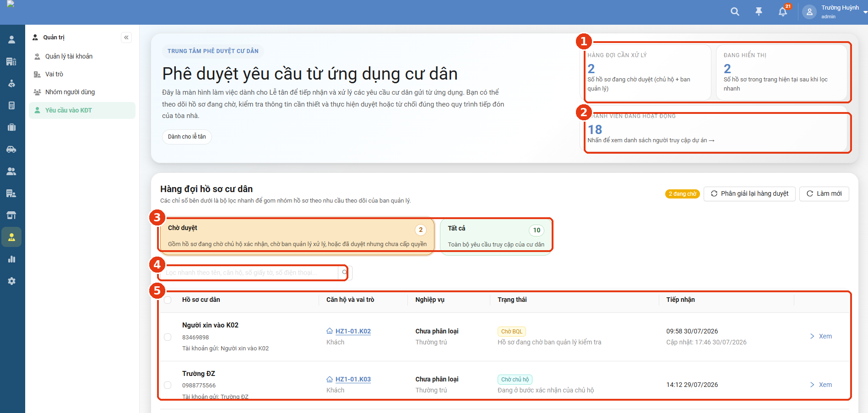The width and height of the screenshot is (868, 413).
Task: Open the car/vehicle module in left rail
Action: click(x=12, y=149)
